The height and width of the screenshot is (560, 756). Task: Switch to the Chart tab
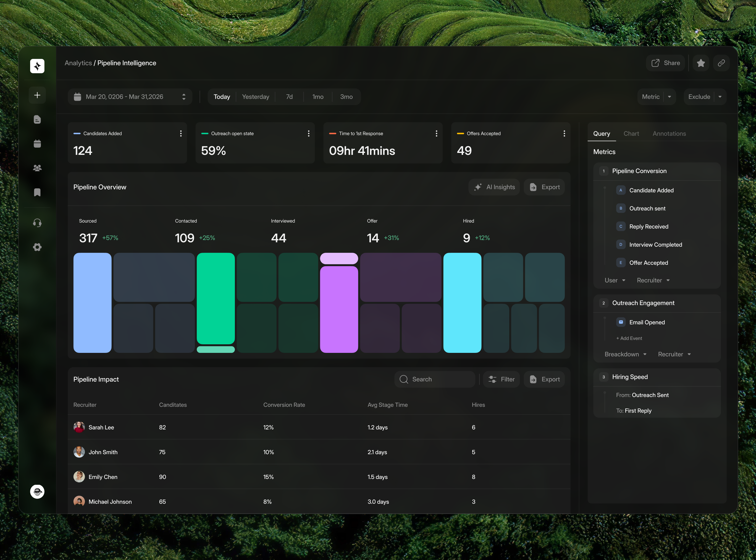tap(631, 134)
